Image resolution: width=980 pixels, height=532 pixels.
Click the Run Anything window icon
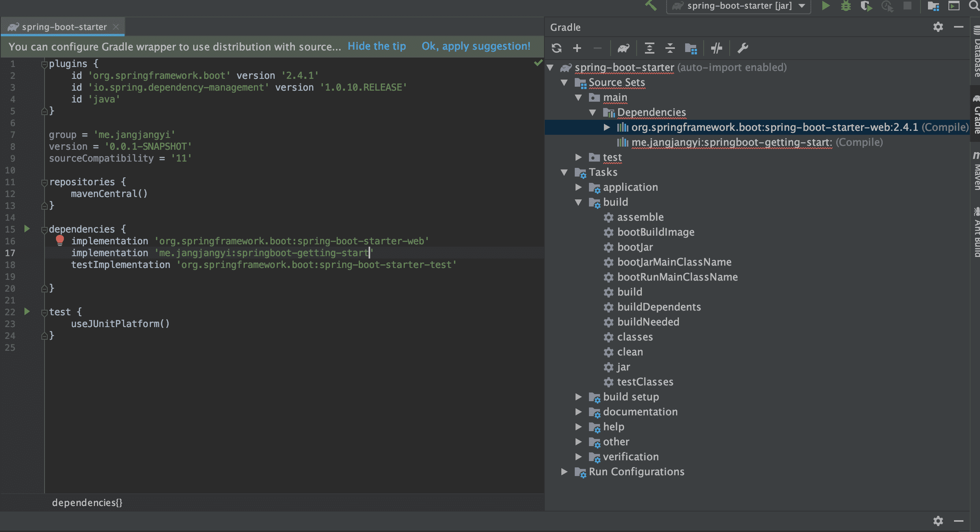coord(954,6)
